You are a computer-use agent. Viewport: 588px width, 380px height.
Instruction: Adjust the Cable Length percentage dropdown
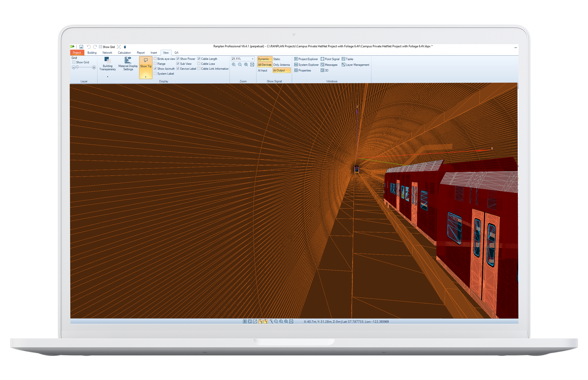[253, 59]
